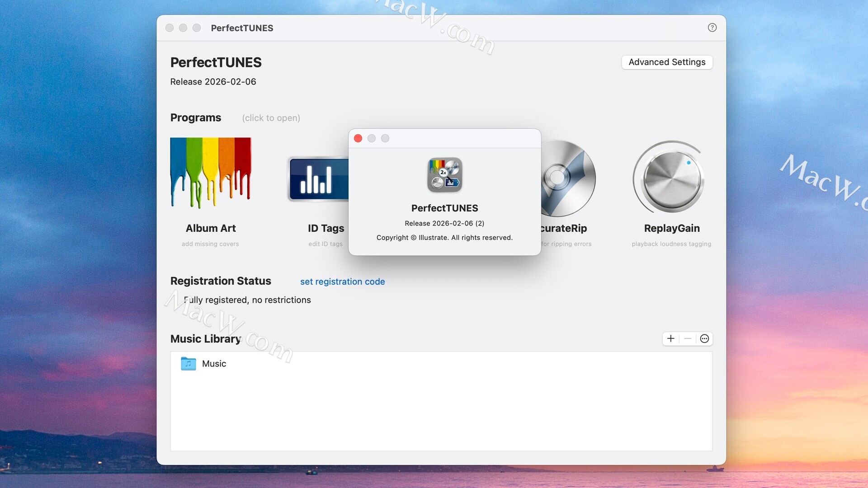Click the set registration code link
The height and width of the screenshot is (488, 868).
coord(342,282)
